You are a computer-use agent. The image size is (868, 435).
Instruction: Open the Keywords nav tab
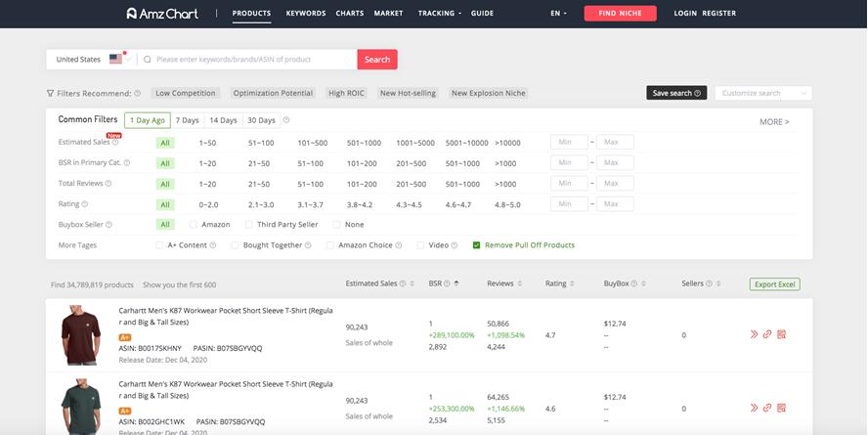coord(306,14)
